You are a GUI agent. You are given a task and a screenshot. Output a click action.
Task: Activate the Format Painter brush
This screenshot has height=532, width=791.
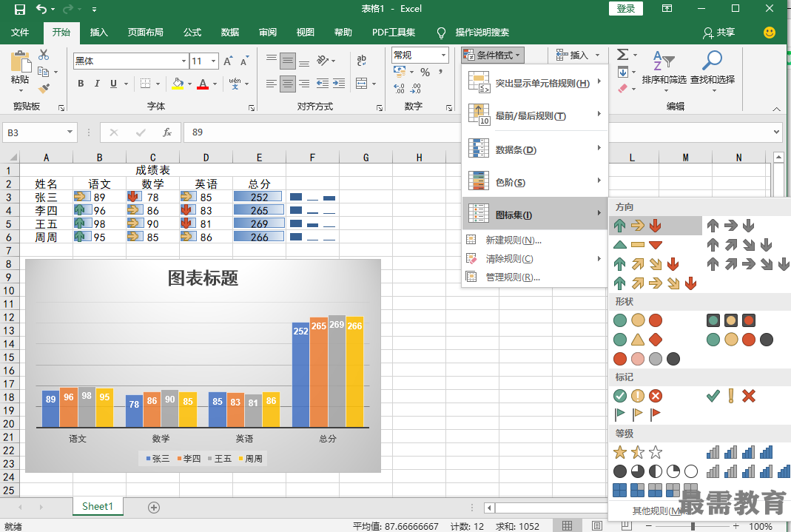coord(44,88)
